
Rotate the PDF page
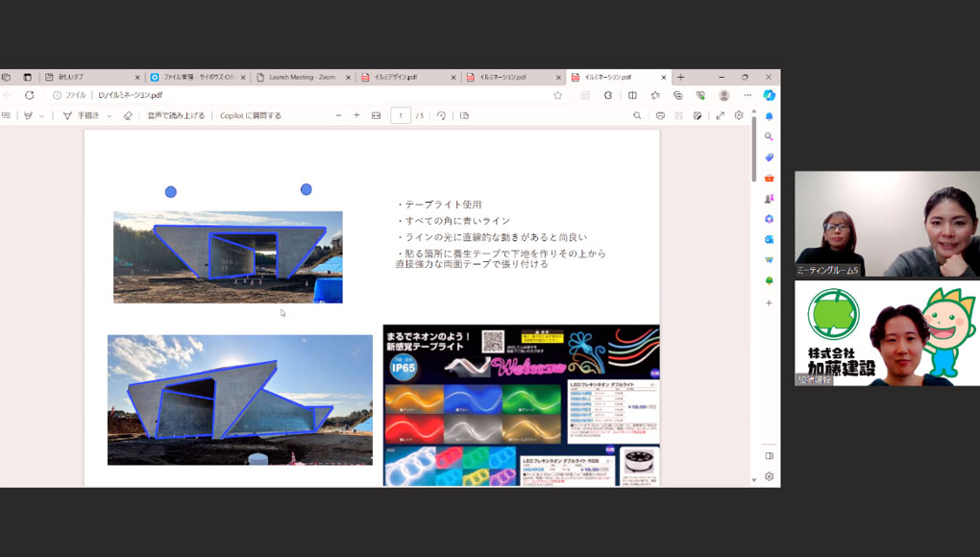coord(441,115)
